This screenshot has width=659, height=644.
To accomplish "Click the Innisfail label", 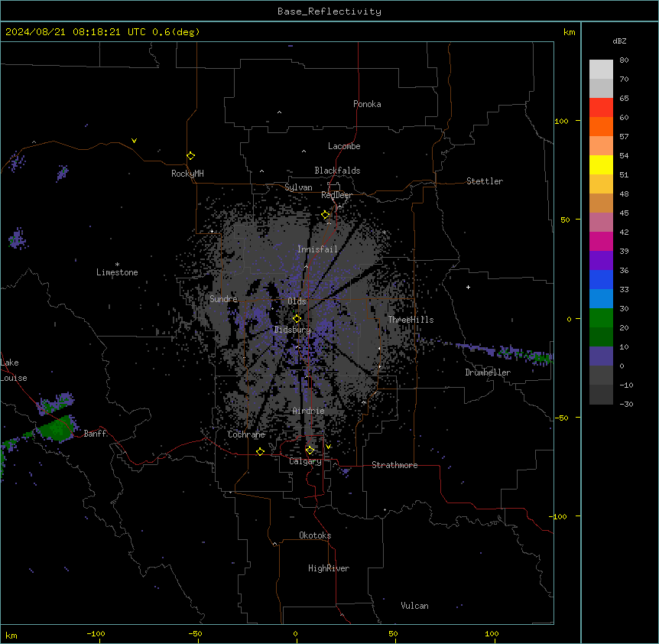I will (x=317, y=249).
